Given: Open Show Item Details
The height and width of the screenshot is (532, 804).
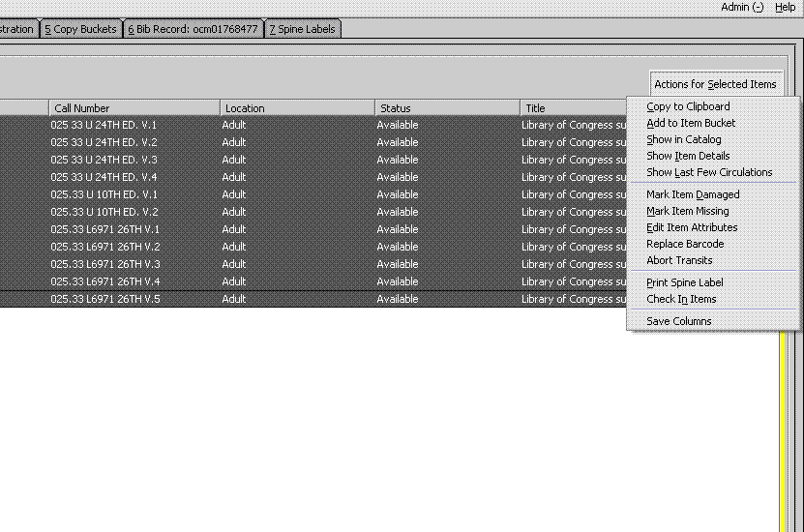Looking at the screenshot, I should tap(688, 156).
